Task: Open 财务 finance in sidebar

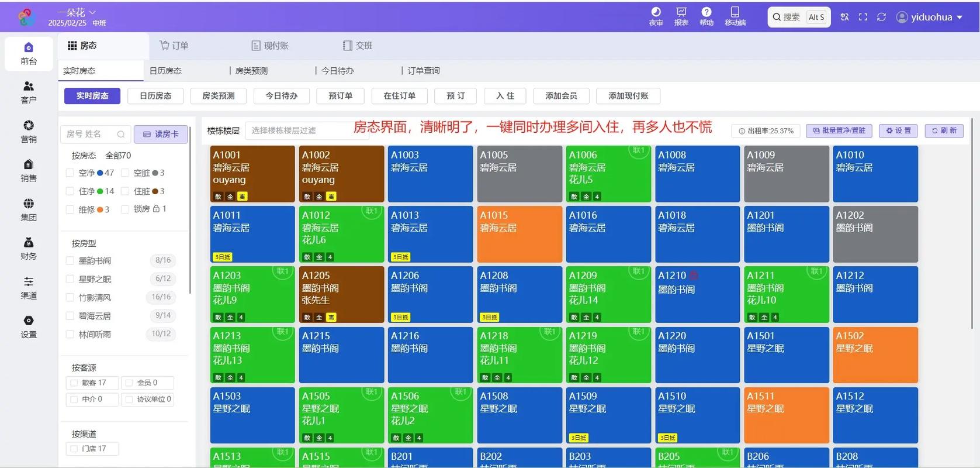Action: (29, 249)
